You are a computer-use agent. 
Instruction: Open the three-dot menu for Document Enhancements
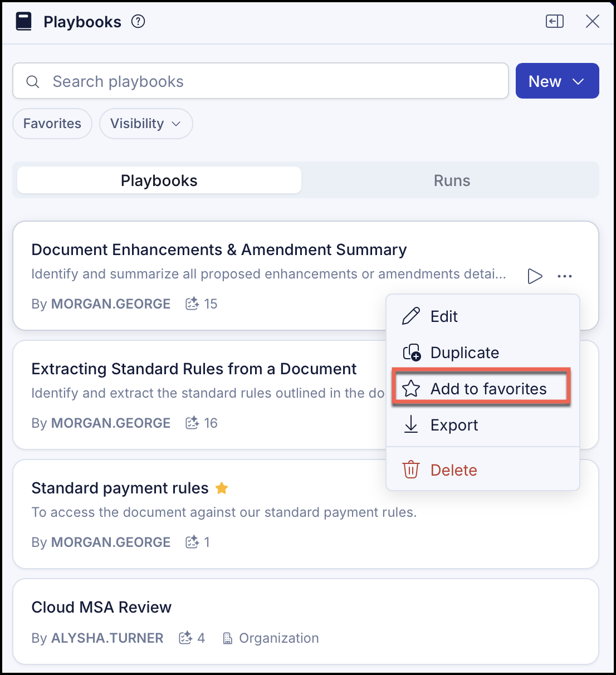[565, 276]
